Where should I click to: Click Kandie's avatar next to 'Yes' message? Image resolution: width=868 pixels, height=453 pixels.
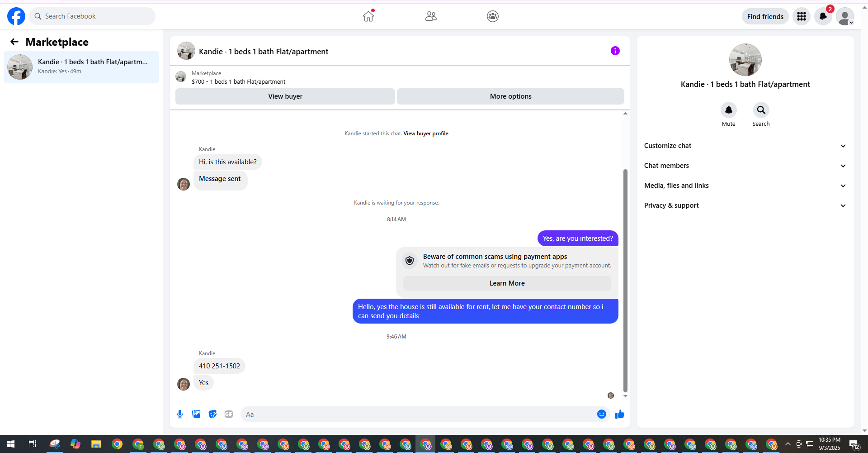[184, 384]
